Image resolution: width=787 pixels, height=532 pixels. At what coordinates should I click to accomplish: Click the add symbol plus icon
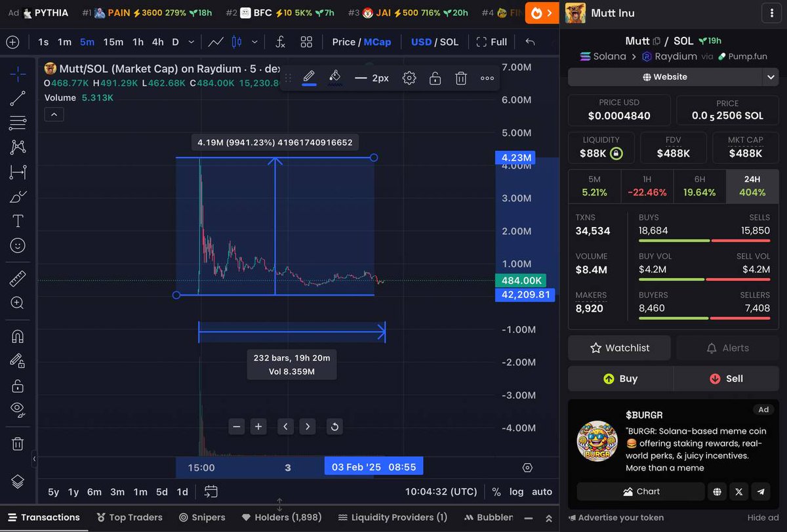[12, 42]
